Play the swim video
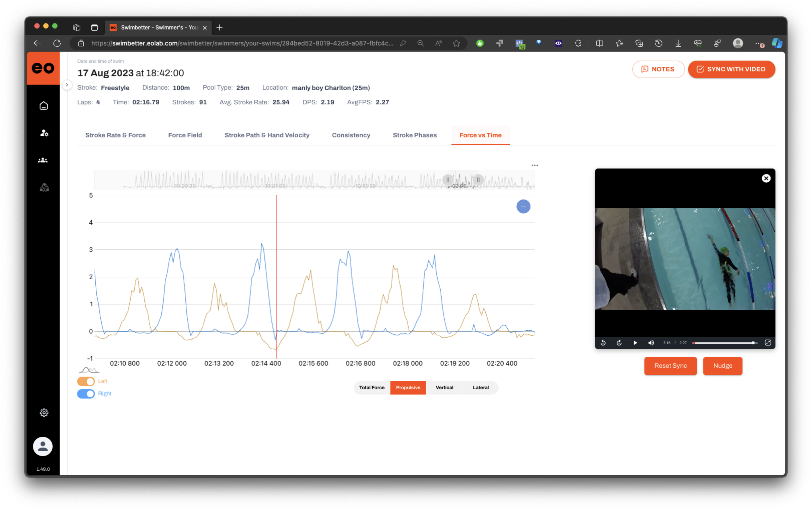Screen dimensions: 812x510 (635, 343)
